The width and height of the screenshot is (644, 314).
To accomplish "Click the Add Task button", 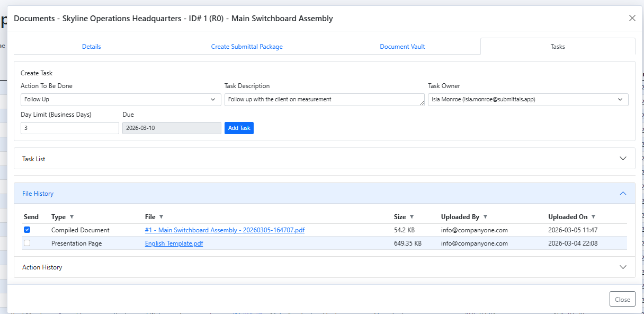I will click(239, 128).
